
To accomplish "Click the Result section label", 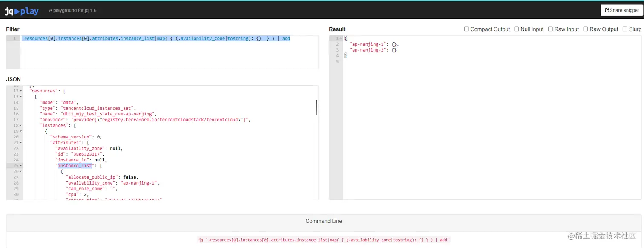I will (x=337, y=29).
